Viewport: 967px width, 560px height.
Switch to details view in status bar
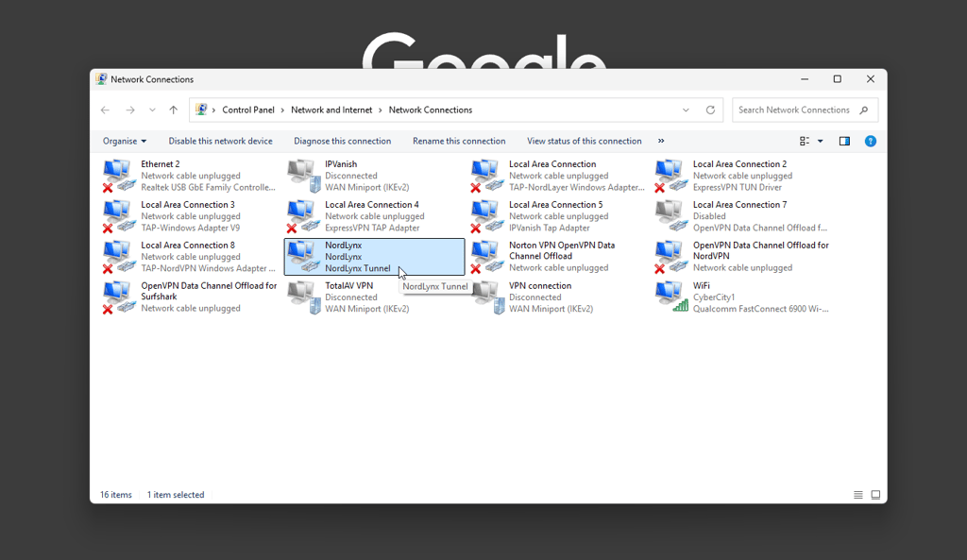(857, 495)
